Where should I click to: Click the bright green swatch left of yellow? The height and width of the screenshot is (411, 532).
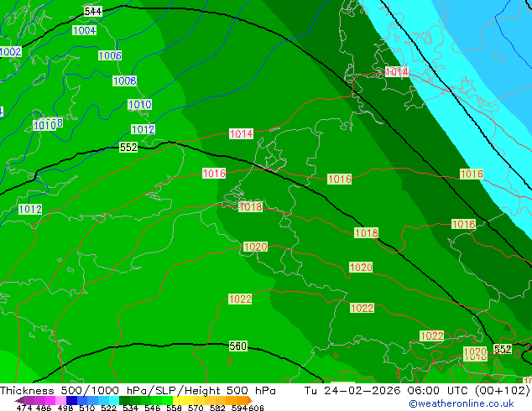[168, 400]
